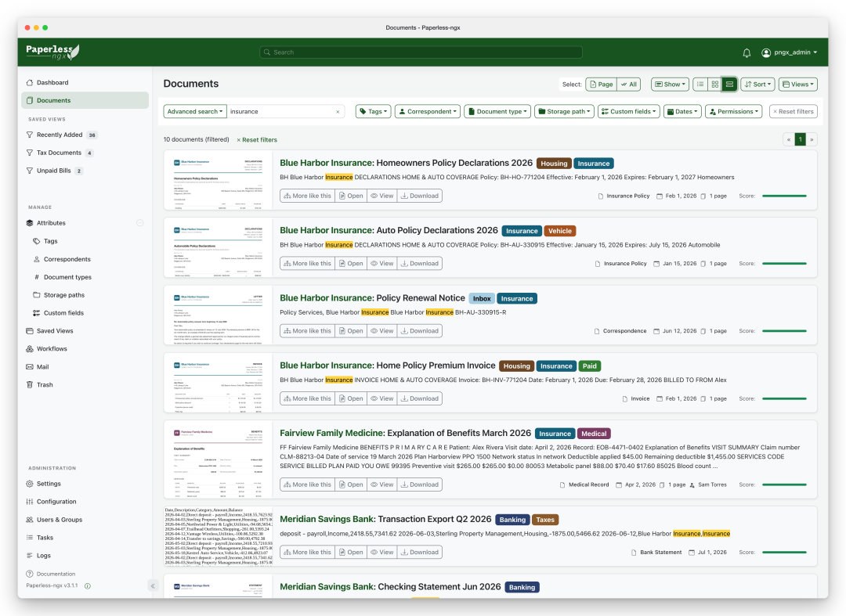Click Reset filters next to document count
The width and height of the screenshot is (846, 616).
pyautogui.click(x=257, y=139)
